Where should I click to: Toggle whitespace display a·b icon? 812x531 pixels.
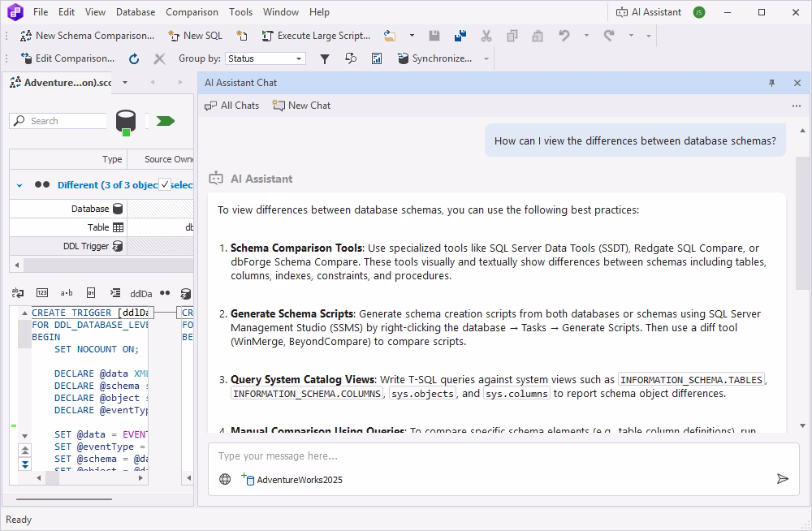pyautogui.click(x=67, y=293)
